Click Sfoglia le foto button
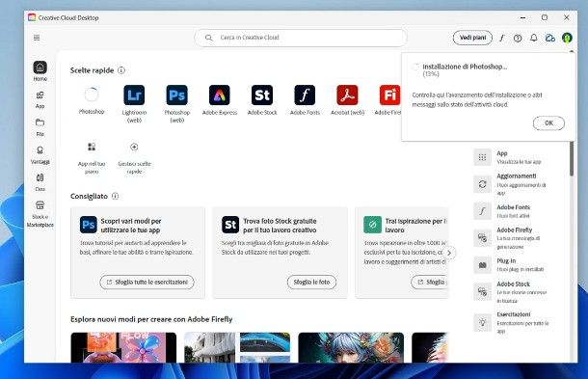Image resolution: width=588 pixels, height=379 pixels. 311,282
